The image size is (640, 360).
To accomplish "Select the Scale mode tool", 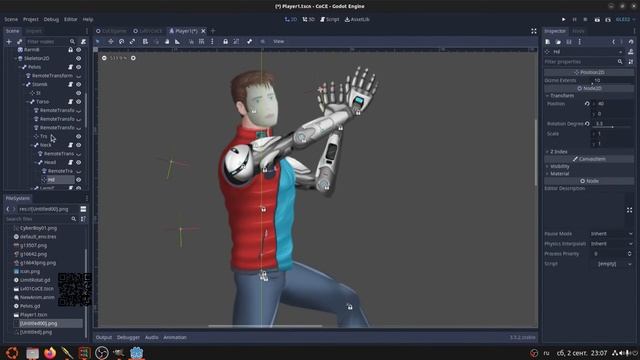I will pyautogui.click(x=132, y=42).
